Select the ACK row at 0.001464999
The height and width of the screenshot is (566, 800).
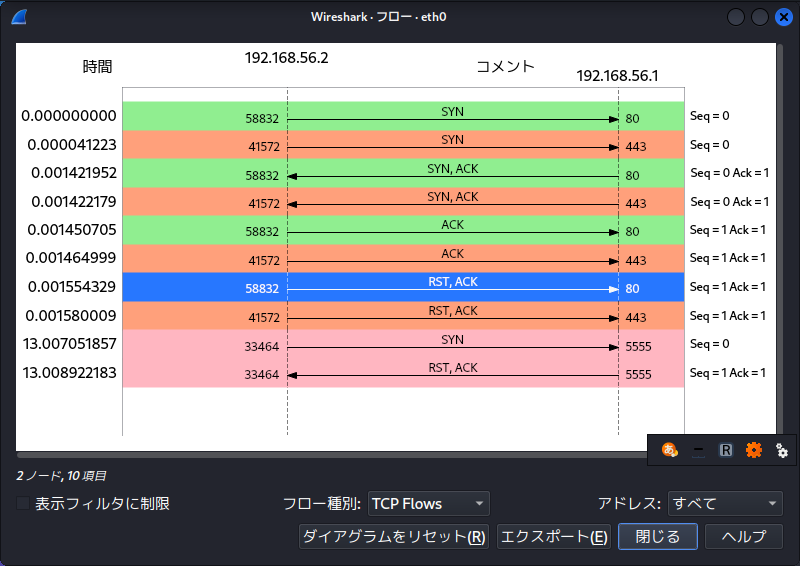[x=403, y=258]
